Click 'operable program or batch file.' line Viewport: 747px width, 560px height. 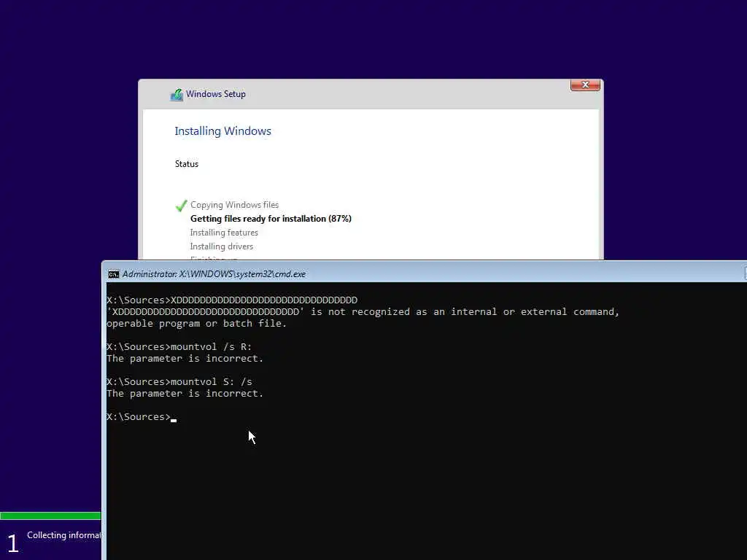(x=197, y=324)
